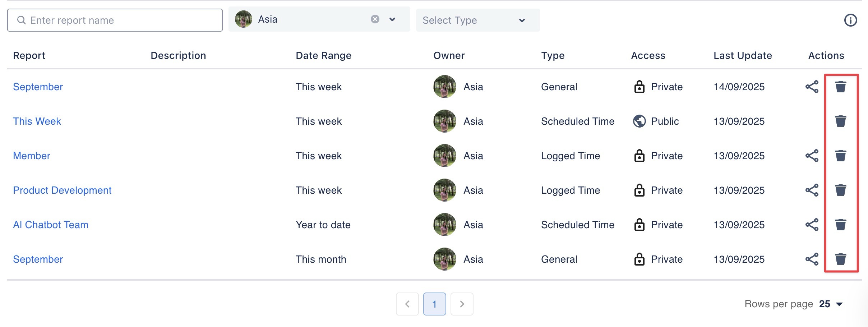
Task: Expand the Asia owner dropdown
Action: 392,19
